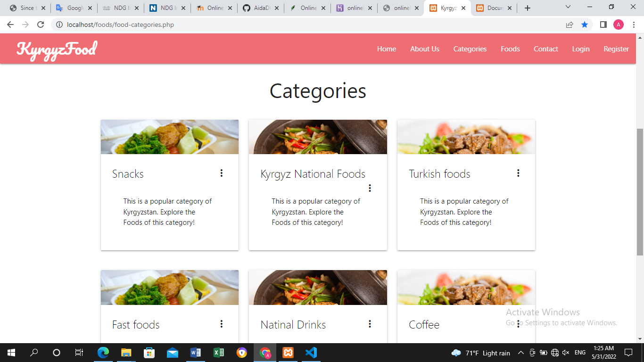Open the Fast foods card options menu

coord(222,324)
